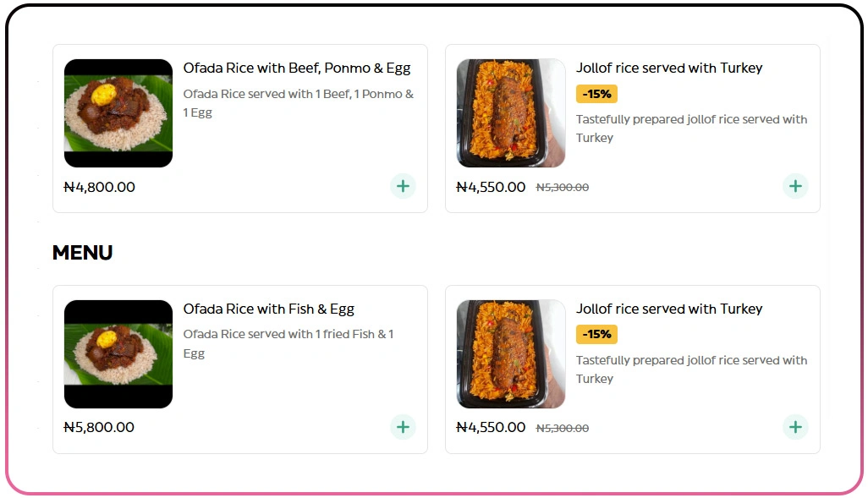Add Ofada Rice with Beef, Ponmo & Egg using plus icon

[403, 187]
